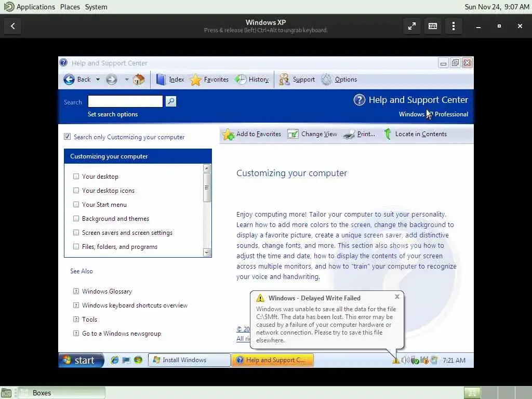Click Show Desktop quick launch icon
The image size is (532, 399).
[126, 361]
